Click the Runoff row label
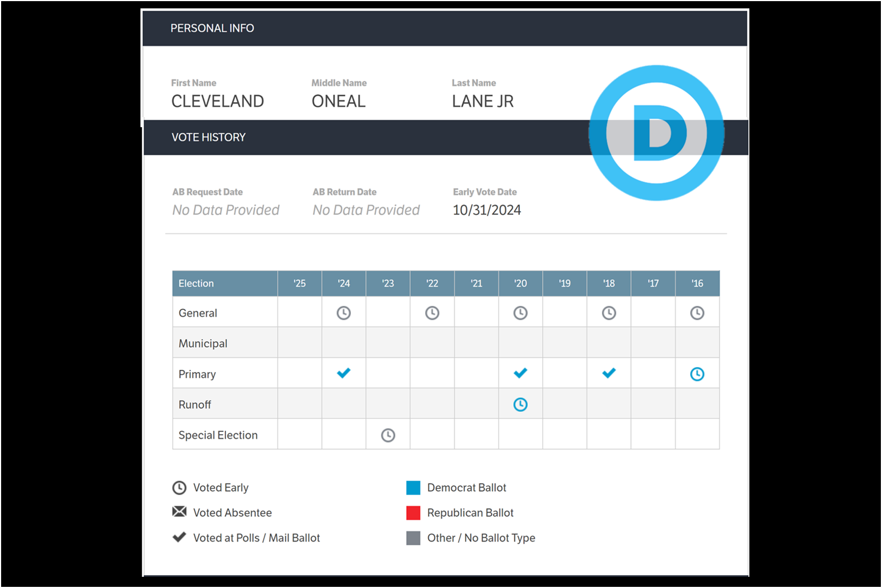The width and height of the screenshot is (882, 588). (195, 404)
